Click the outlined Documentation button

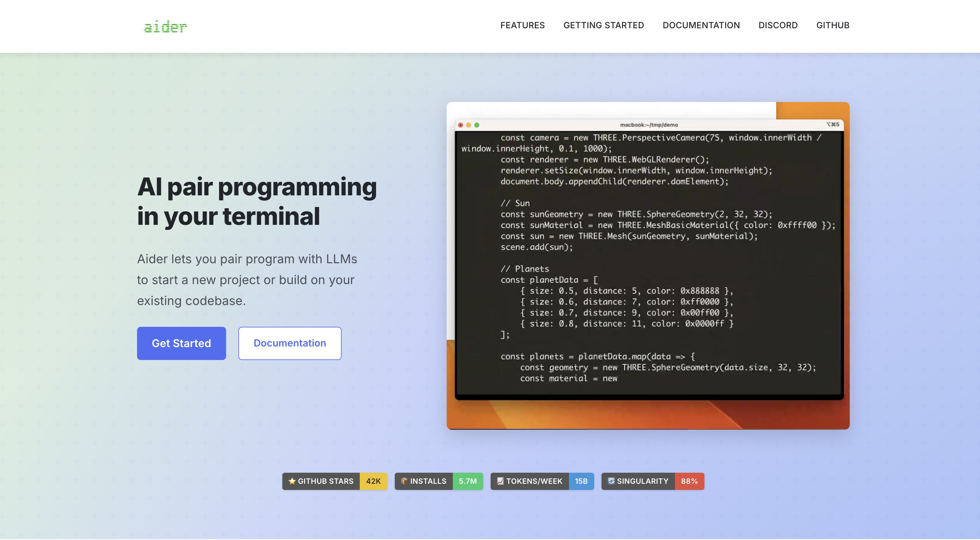(290, 343)
